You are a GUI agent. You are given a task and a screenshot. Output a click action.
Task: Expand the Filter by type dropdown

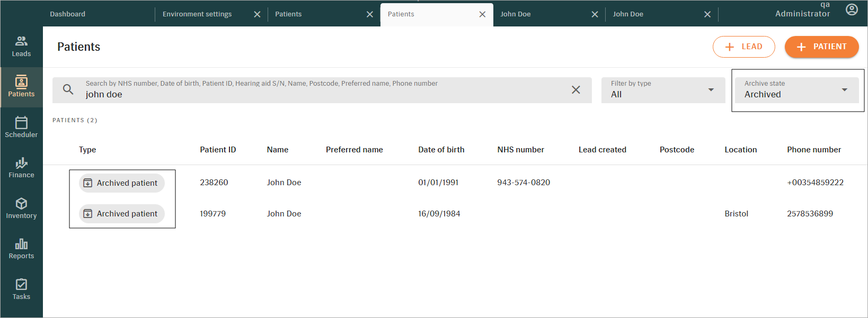(663, 90)
